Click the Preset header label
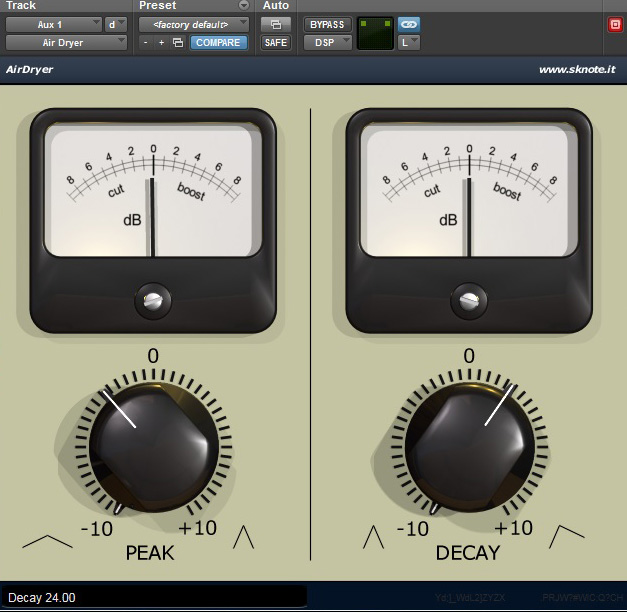The height and width of the screenshot is (613, 627). coord(158,5)
